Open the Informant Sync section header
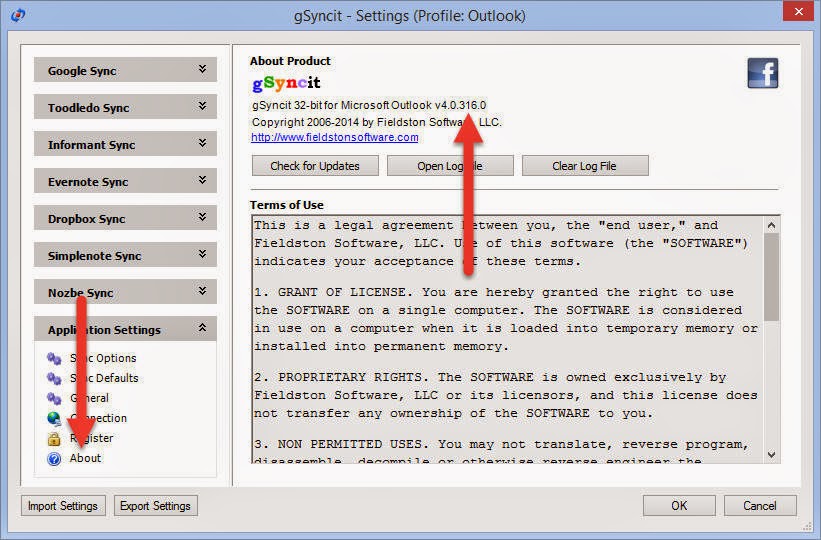 coord(125,144)
